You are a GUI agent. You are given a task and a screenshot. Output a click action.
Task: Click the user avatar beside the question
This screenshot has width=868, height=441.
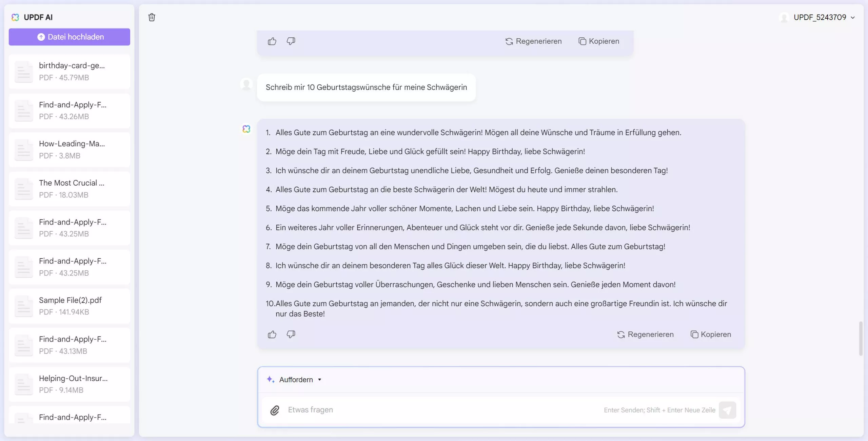246,84
